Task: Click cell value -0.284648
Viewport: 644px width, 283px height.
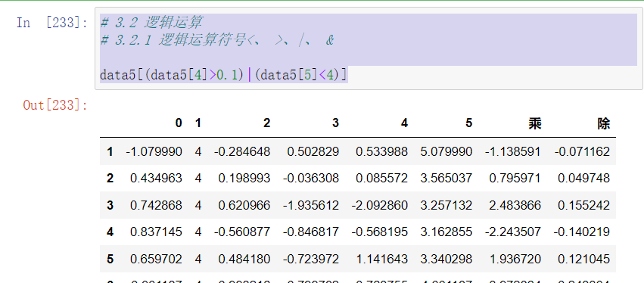Action: click(242, 152)
